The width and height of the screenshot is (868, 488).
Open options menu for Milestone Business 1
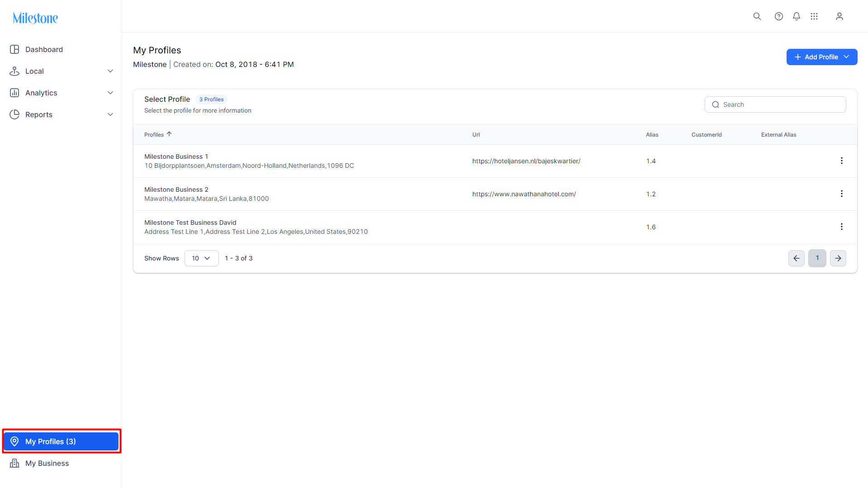(842, 161)
